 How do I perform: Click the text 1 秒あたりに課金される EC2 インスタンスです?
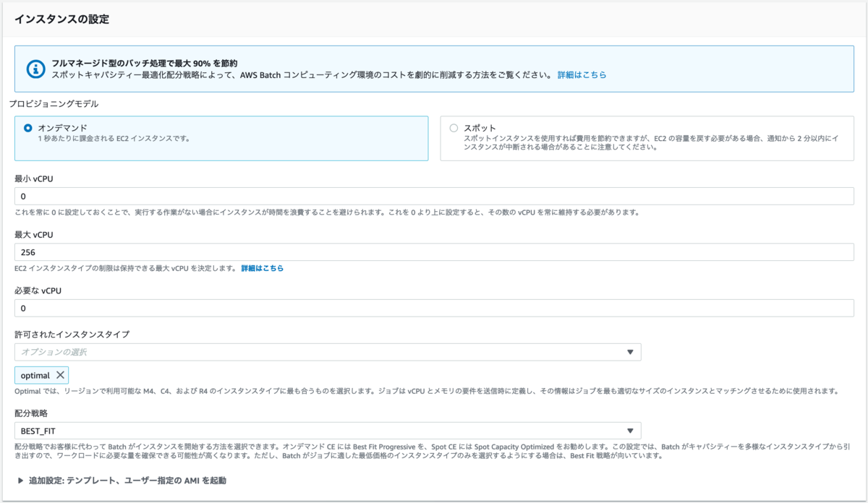click(114, 138)
